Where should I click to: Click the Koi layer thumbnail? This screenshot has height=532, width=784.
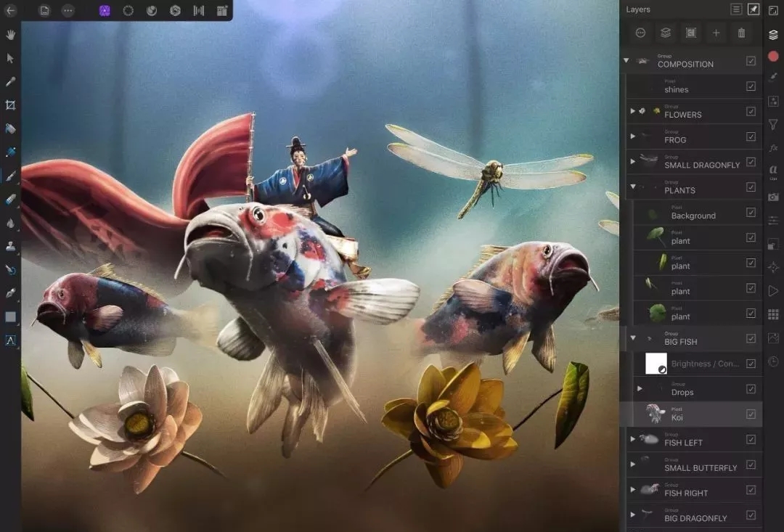(655, 414)
